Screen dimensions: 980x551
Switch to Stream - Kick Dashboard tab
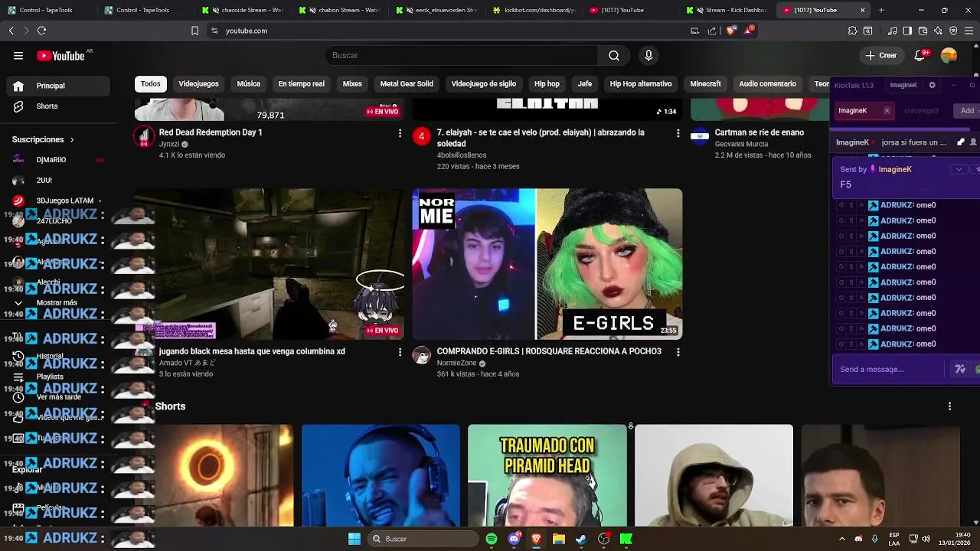(728, 10)
